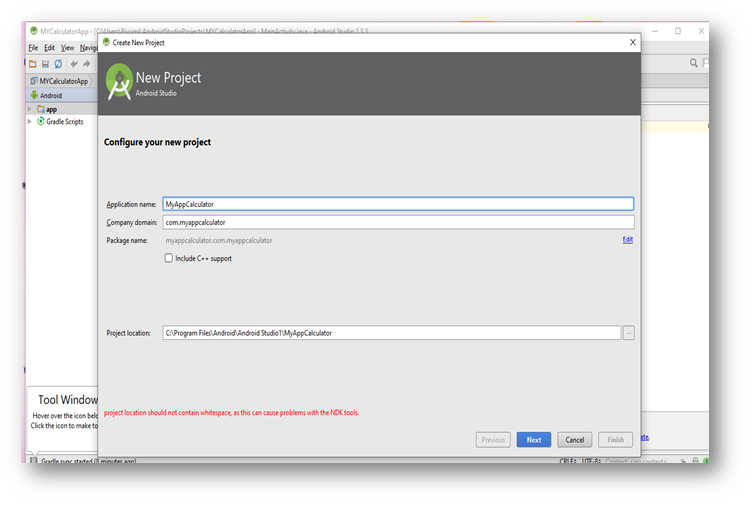Click the Edit link beside Package name
This screenshot has width=751, height=505.
(x=627, y=240)
